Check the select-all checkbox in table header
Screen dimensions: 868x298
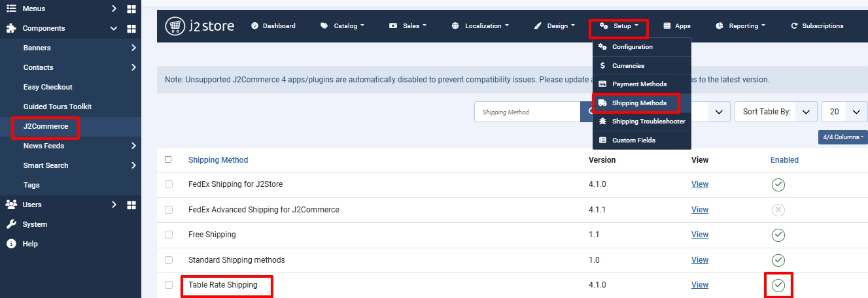(169, 159)
